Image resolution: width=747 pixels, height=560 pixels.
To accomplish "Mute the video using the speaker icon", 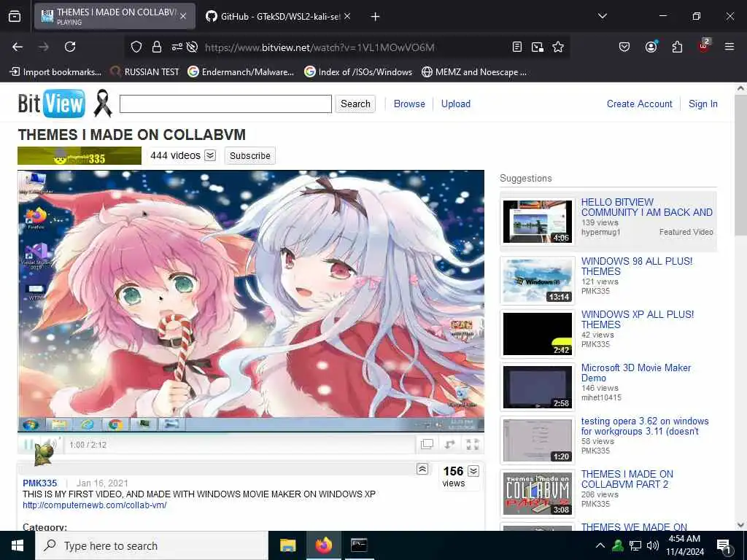I will tap(52, 444).
